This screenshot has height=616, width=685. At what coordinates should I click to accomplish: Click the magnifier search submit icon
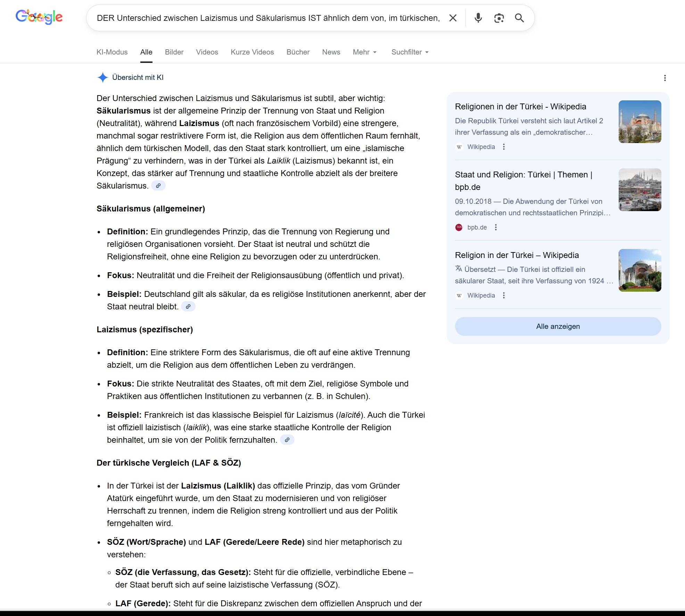point(519,18)
